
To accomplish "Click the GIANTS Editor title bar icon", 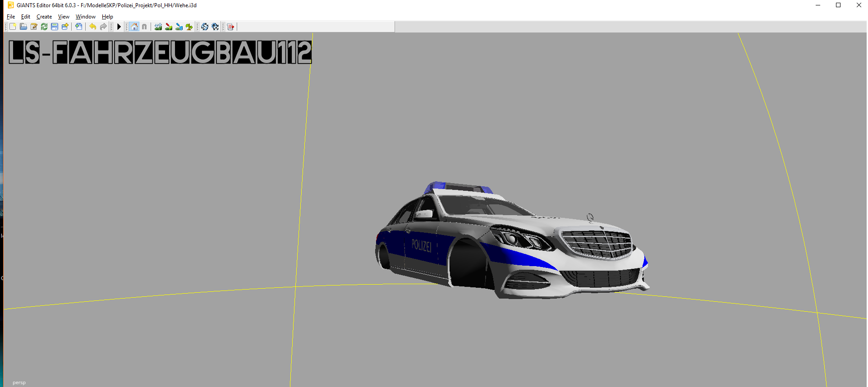I will 11,5.
